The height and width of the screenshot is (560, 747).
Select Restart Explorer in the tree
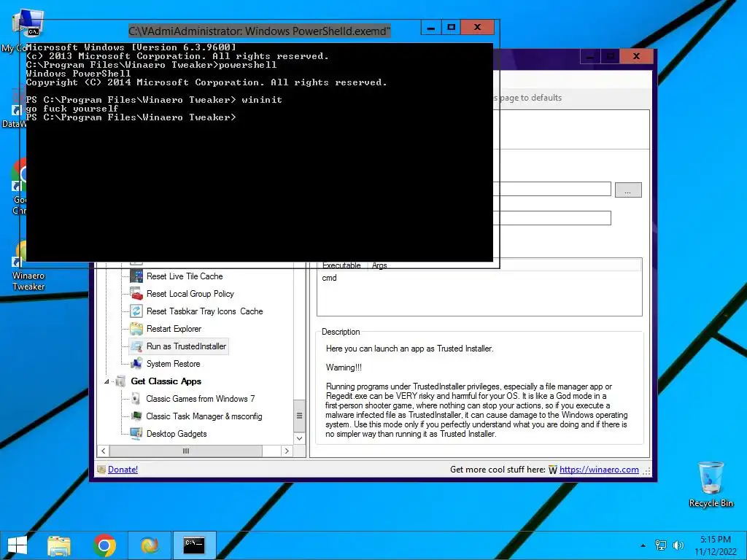174,329
